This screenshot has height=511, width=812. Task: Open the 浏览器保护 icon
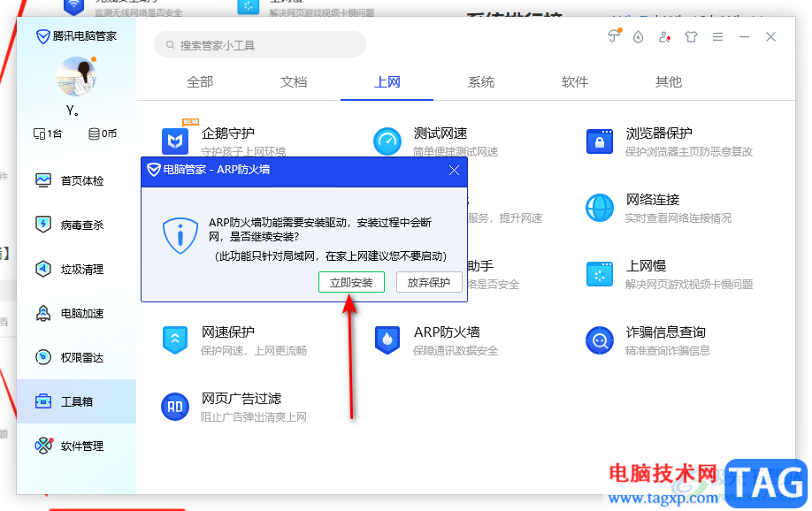pyautogui.click(x=600, y=141)
